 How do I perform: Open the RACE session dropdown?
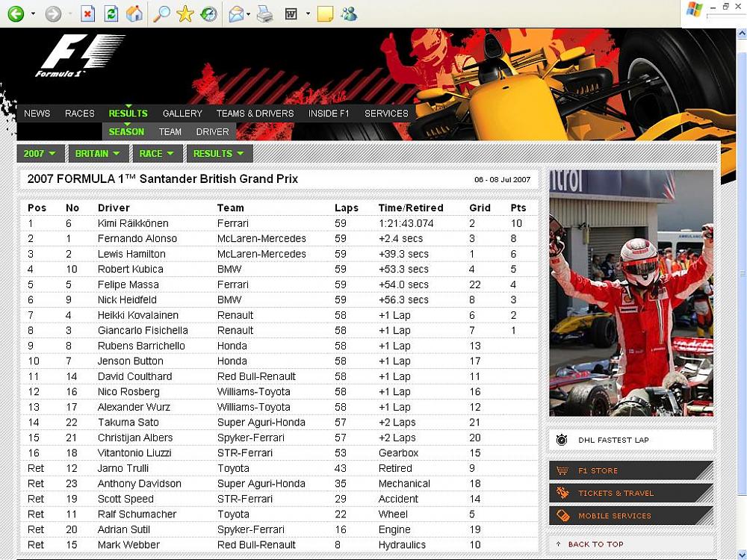coord(156,153)
